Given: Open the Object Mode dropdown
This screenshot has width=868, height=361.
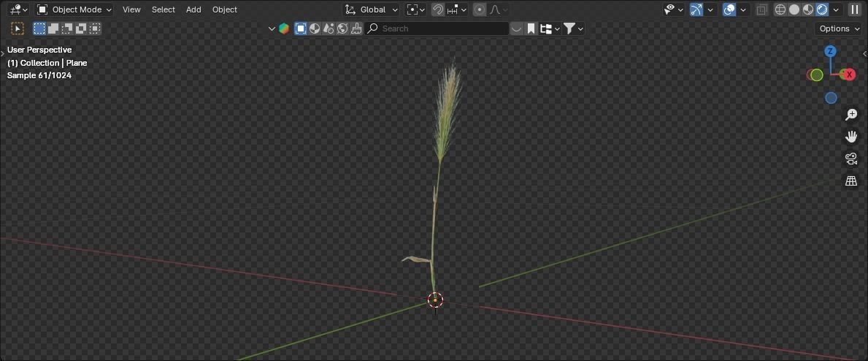Looking at the screenshot, I should (x=74, y=9).
